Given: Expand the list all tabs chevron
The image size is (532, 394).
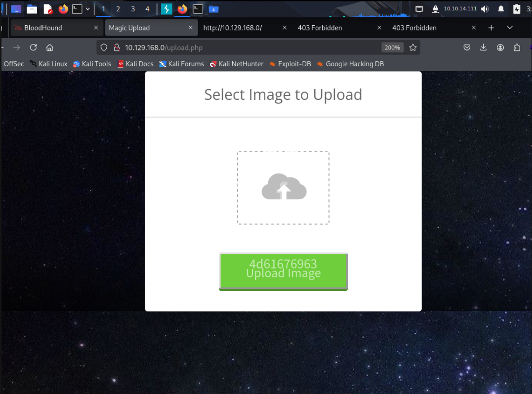Looking at the screenshot, I should coord(510,28).
